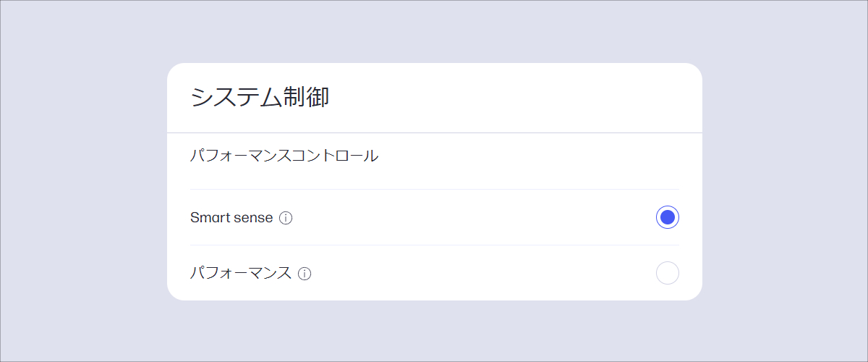868x362 pixels.
Task: Enable the unselected パフォーマンス mode radio
Action: [667, 273]
